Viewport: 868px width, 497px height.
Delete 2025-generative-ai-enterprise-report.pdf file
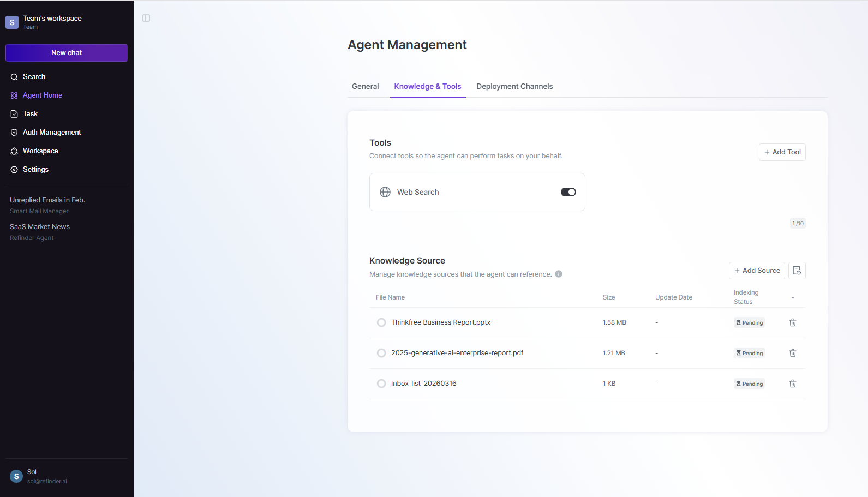pos(793,353)
